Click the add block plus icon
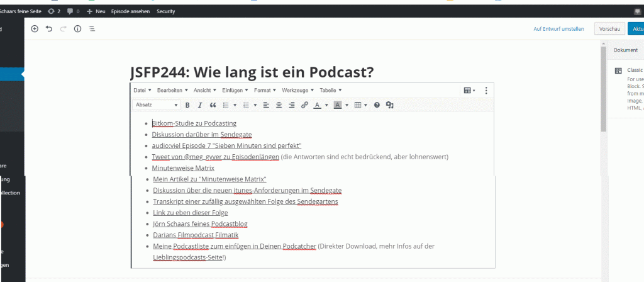The image size is (644, 282). pyautogui.click(x=35, y=29)
